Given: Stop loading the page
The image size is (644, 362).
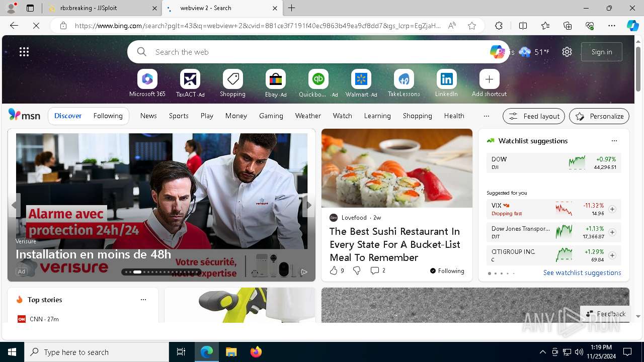Looking at the screenshot, I should pyautogui.click(x=36, y=26).
